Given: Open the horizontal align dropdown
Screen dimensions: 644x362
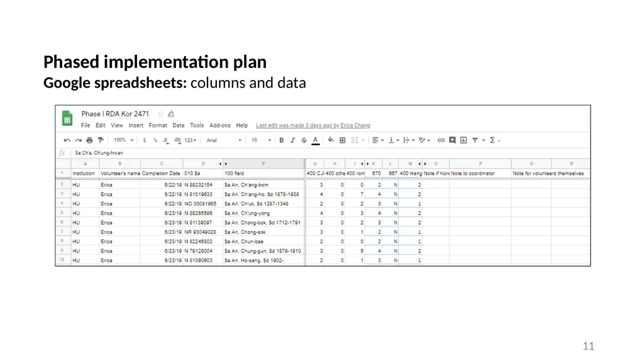Looking at the screenshot, I should click(x=378, y=140).
